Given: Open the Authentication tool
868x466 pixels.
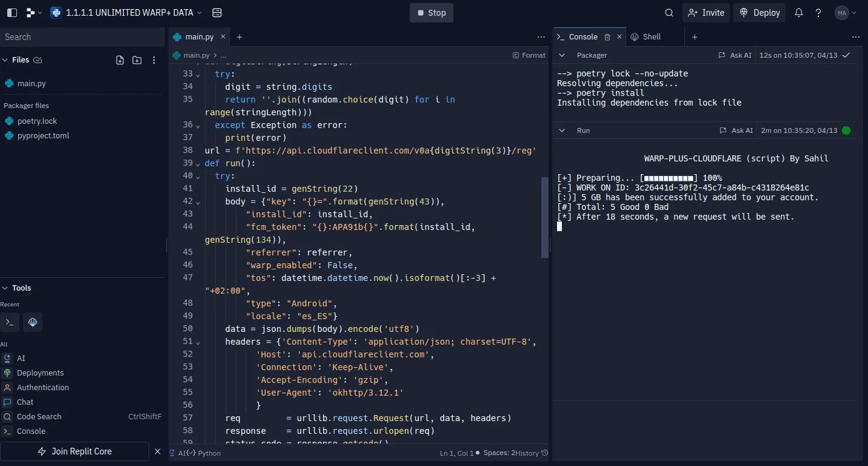Looking at the screenshot, I should click(82, 388).
